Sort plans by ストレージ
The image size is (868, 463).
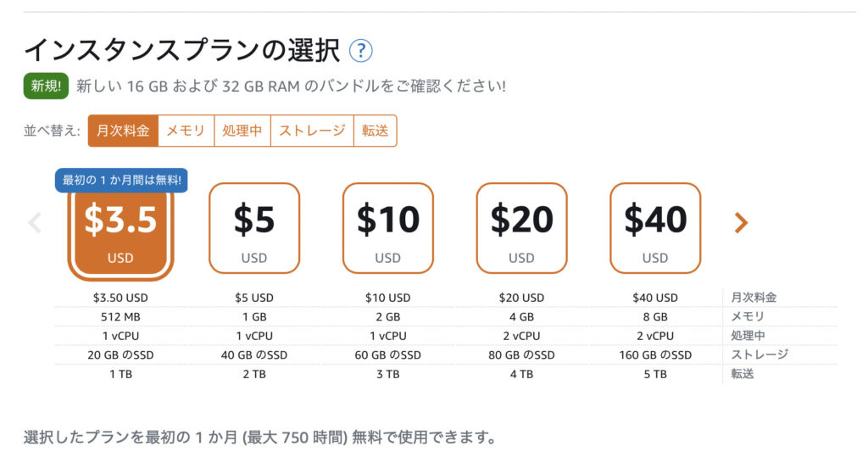312,131
